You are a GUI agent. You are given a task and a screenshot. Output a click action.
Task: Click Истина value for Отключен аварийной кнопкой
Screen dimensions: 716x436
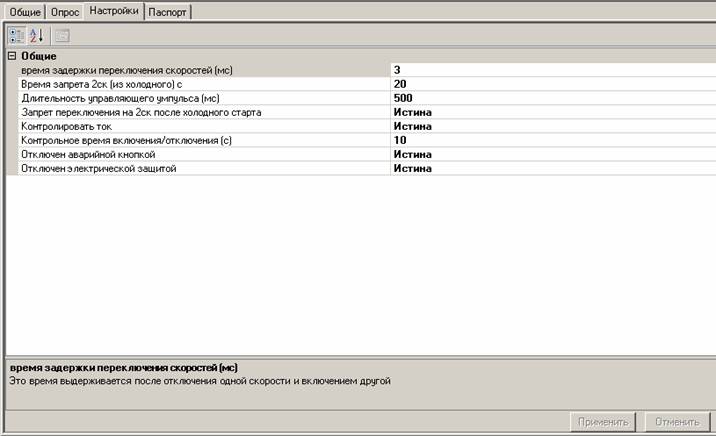553,154
